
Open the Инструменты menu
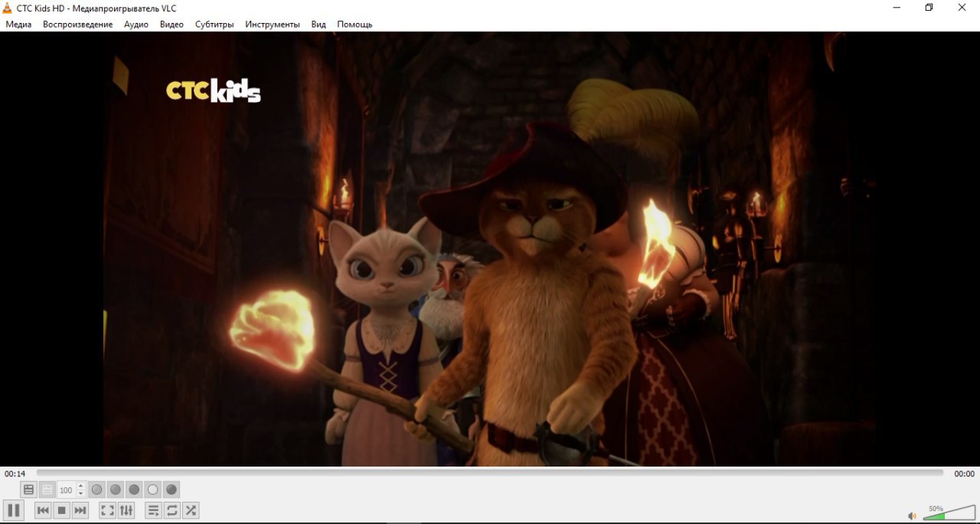pos(273,25)
